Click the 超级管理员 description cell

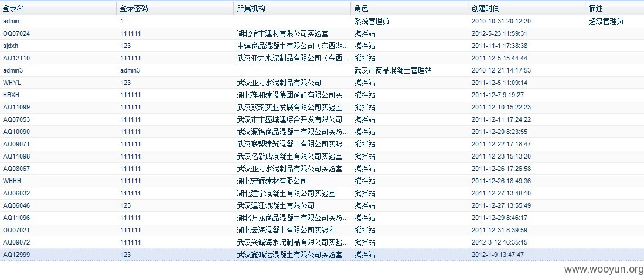pos(606,21)
